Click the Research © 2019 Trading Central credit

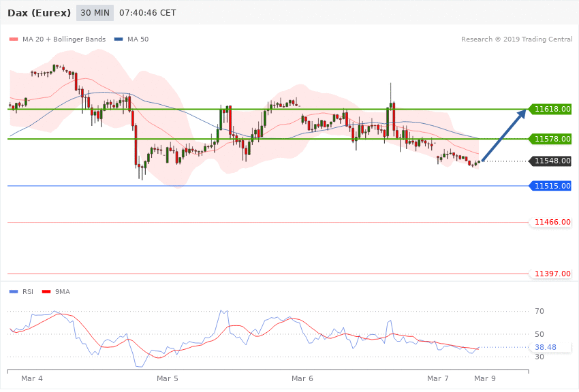(516, 39)
